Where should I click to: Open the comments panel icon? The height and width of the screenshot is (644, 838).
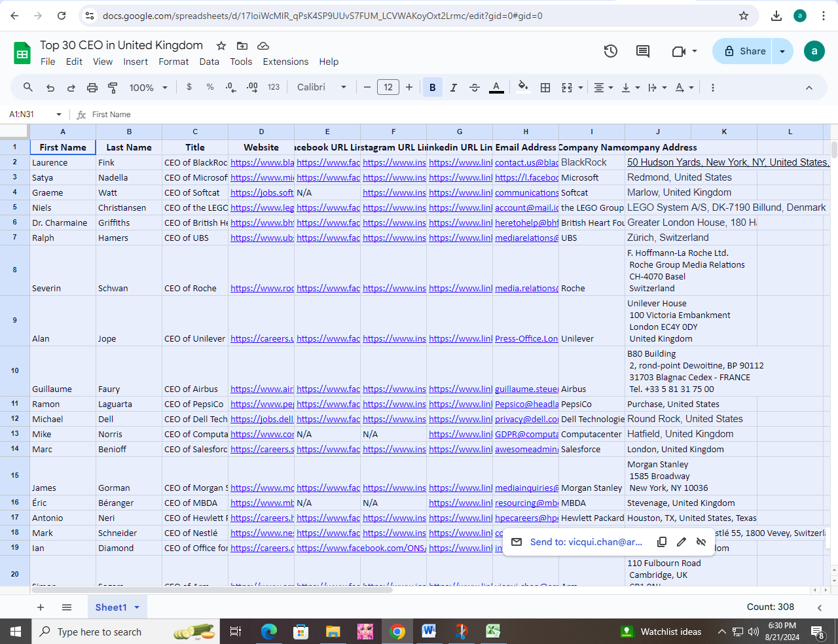(x=643, y=51)
